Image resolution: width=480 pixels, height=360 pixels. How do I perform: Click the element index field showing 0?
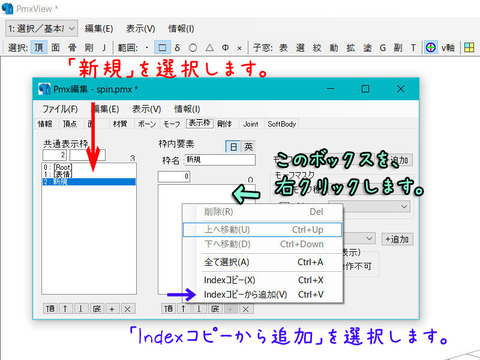[x=174, y=176]
